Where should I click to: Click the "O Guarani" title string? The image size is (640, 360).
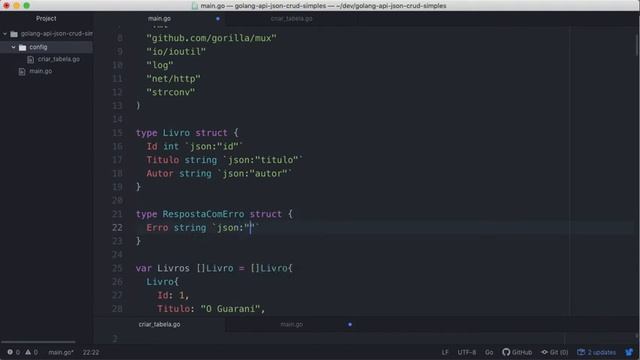pyautogui.click(x=230, y=309)
